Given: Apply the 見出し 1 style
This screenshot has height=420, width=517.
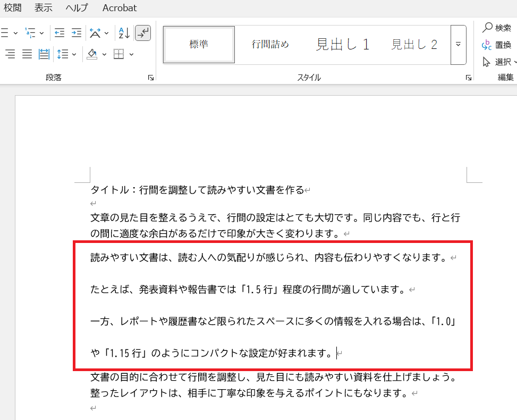Looking at the screenshot, I should click(x=343, y=45).
